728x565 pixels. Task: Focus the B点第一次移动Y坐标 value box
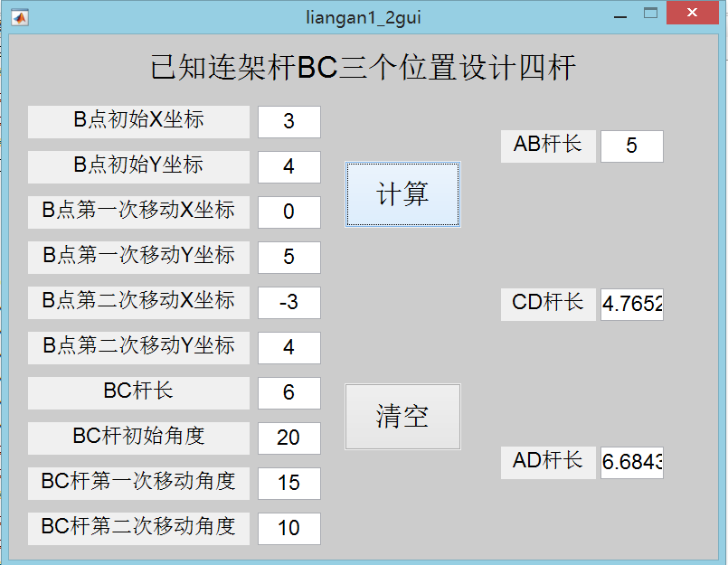coord(289,258)
